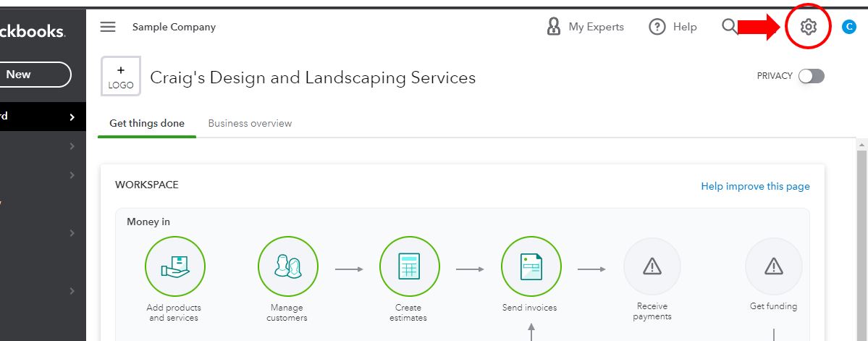Click the New button

pyautogui.click(x=29, y=74)
